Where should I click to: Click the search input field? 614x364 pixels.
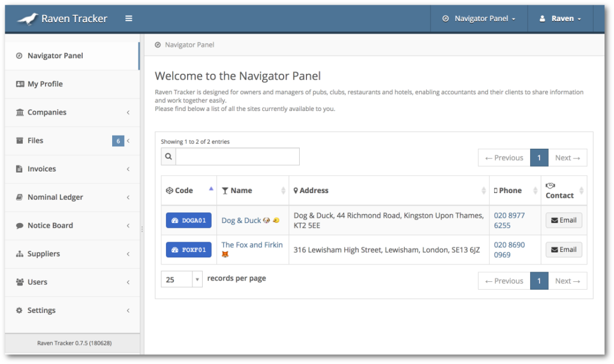tap(240, 157)
